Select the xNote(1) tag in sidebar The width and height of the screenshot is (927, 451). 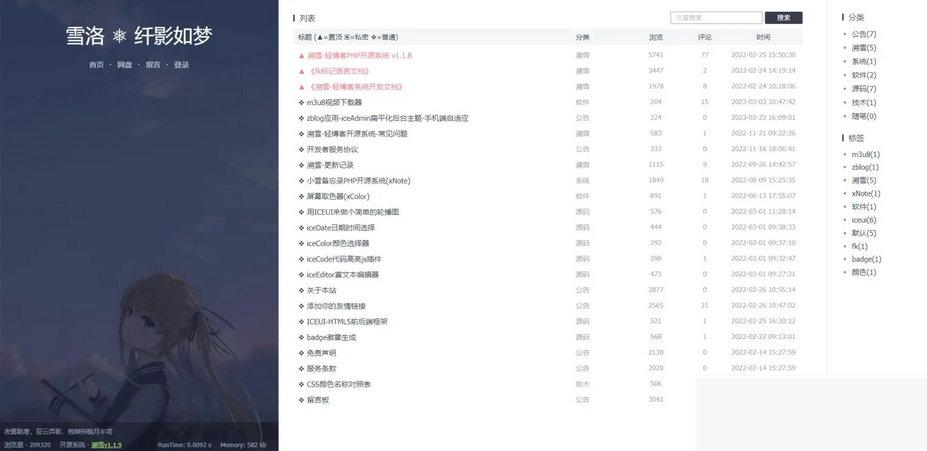(x=865, y=194)
